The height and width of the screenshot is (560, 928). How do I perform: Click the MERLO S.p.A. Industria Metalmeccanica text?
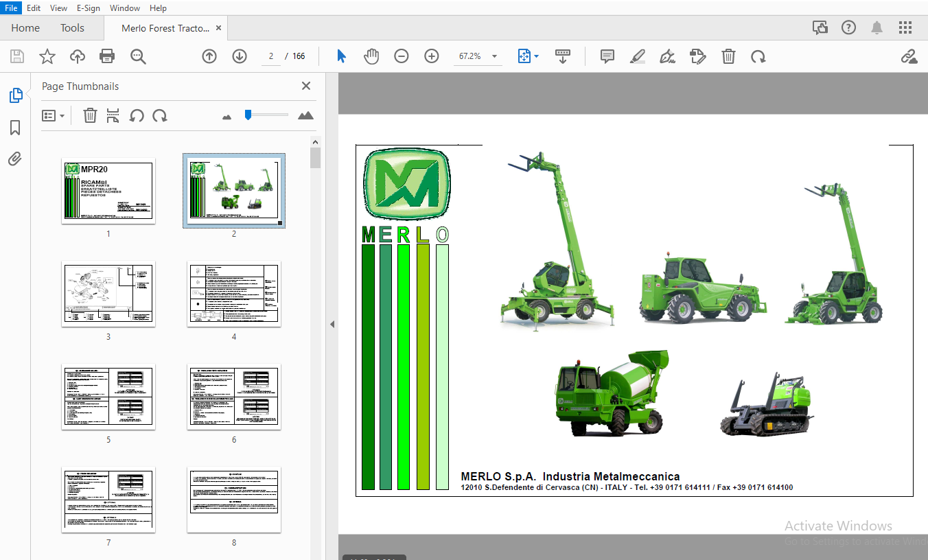[x=570, y=476]
